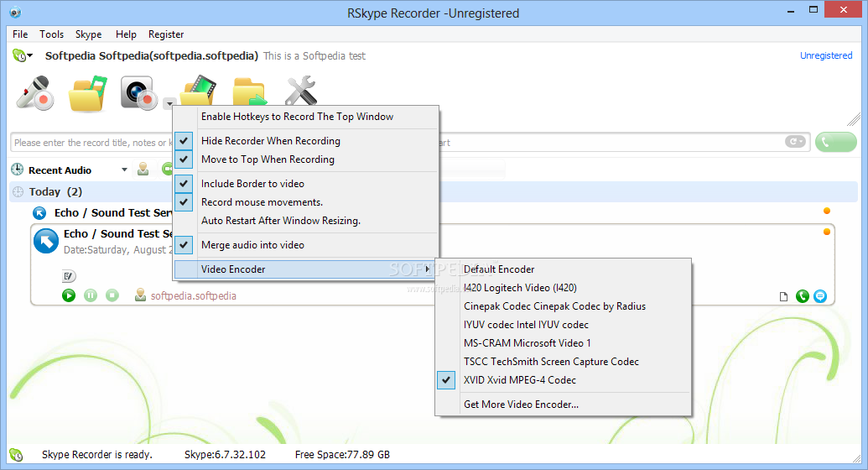Screen dimensions: 868x470
Task: Toggle Merge audio into video option
Action: click(306, 245)
